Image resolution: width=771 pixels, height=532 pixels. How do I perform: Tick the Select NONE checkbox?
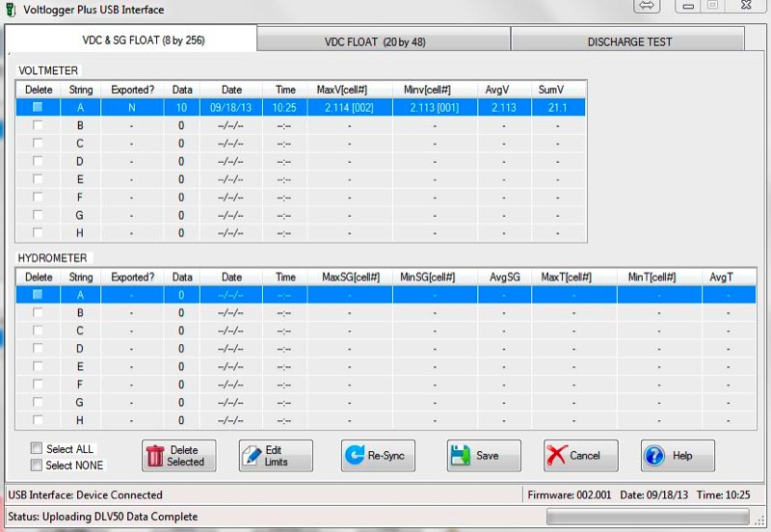tap(37, 465)
